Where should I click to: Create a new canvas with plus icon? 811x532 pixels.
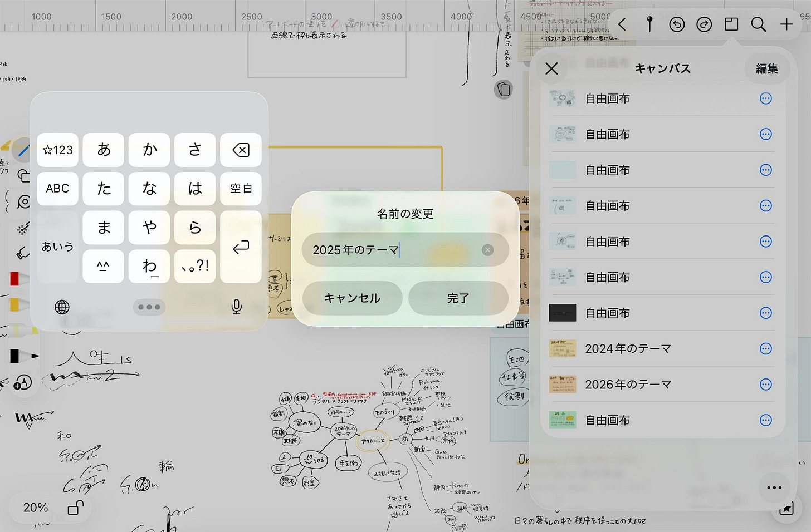tap(786, 24)
